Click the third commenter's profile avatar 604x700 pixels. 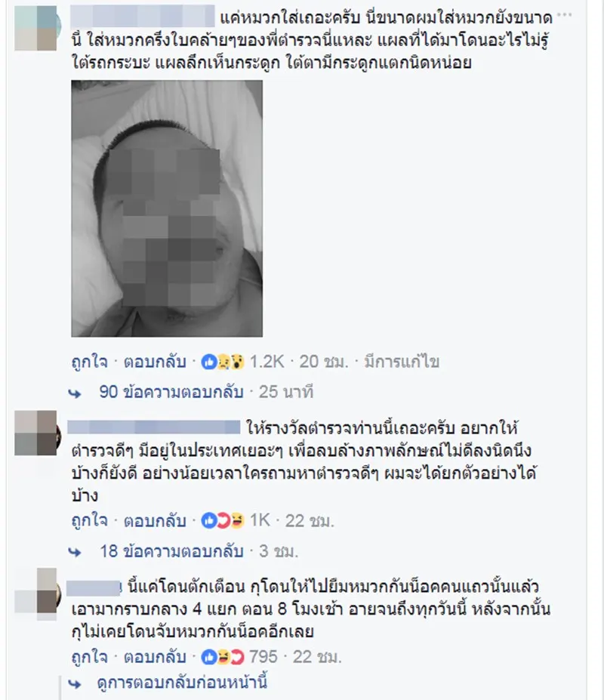[x=35, y=591]
